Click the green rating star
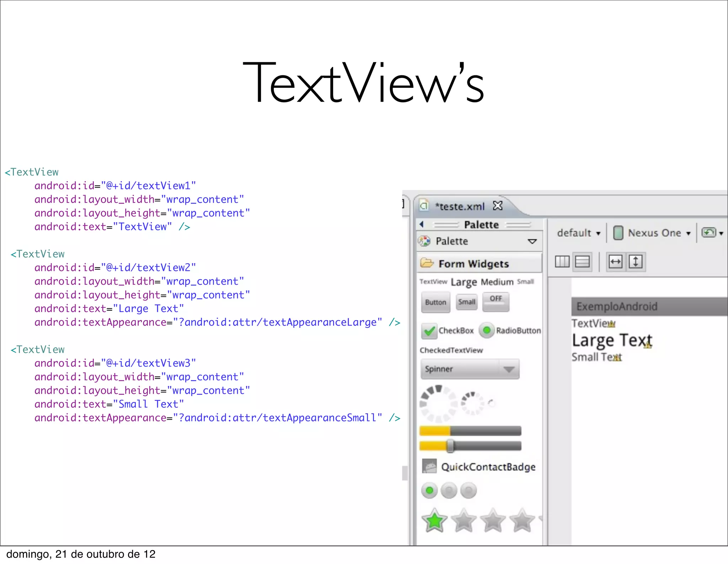The width and height of the screenshot is (728, 564). pos(434,521)
